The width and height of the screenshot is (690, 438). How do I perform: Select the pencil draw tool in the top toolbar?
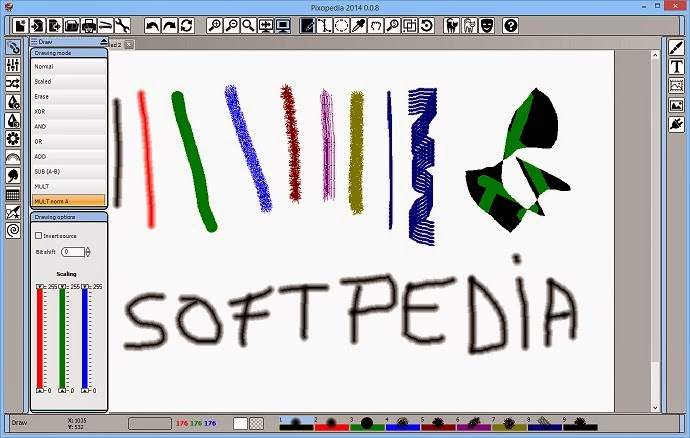(308, 26)
